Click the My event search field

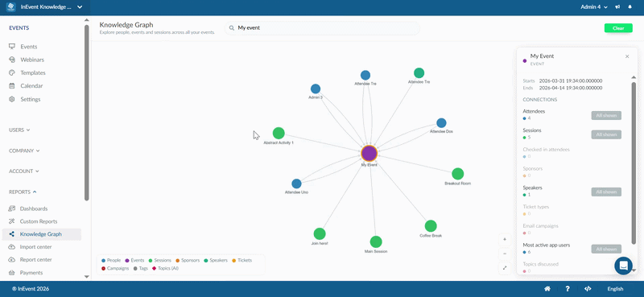point(323,28)
